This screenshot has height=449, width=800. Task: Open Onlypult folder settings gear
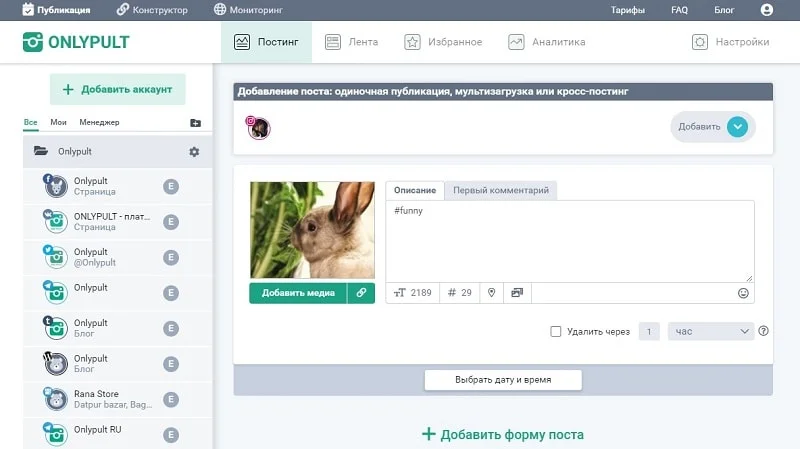pyautogui.click(x=194, y=152)
